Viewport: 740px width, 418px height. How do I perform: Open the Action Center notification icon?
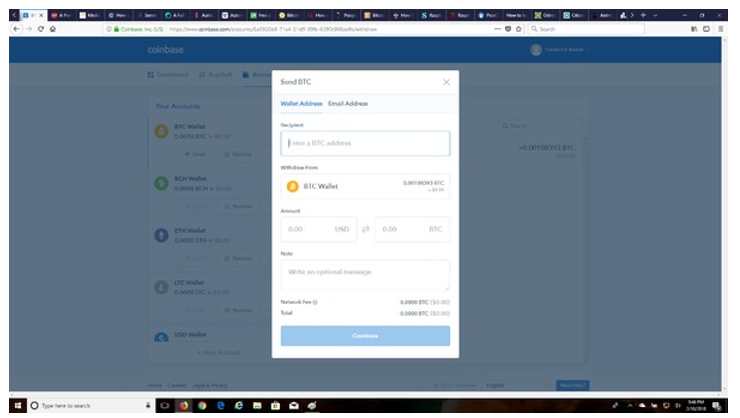[x=717, y=405]
